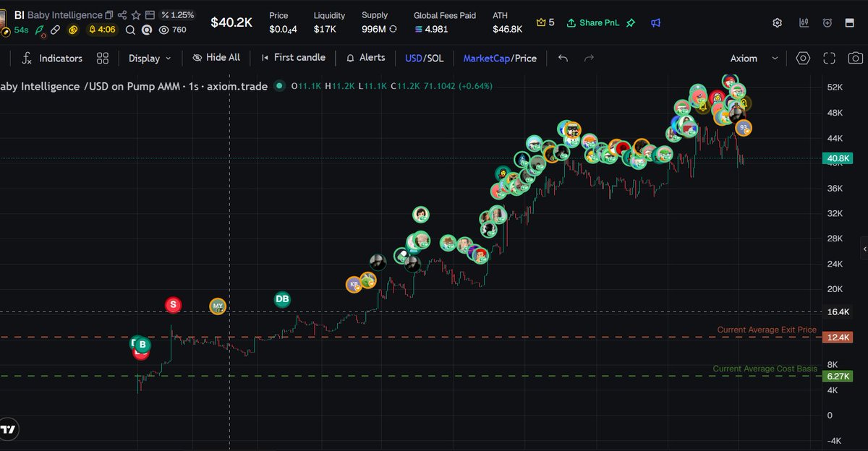Star the BI token as favorite
This screenshot has width=868, height=451.
(135, 15)
